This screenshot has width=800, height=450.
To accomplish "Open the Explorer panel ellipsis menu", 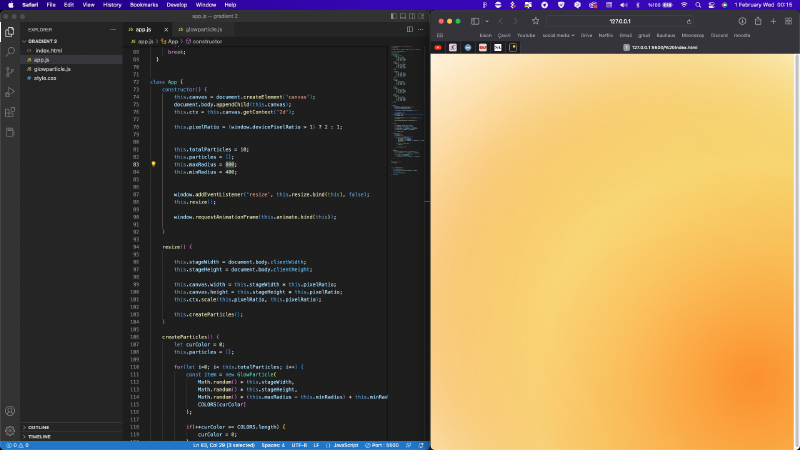I will [113, 30].
